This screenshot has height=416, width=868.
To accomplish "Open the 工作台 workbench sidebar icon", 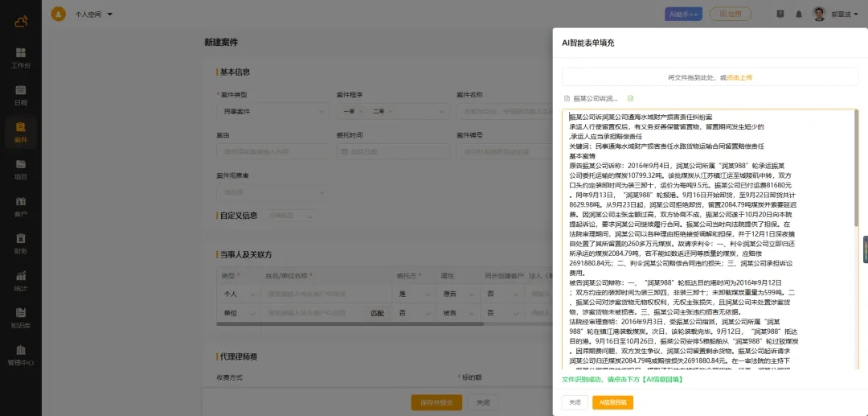I will [x=20, y=52].
